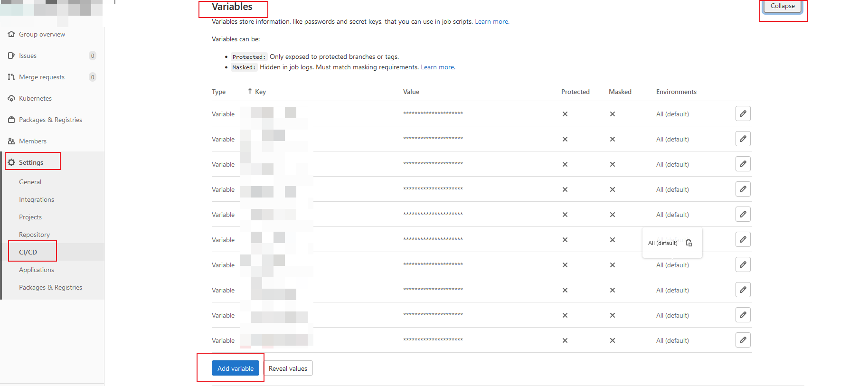This screenshot has width=868, height=386.
Task: Collapse the Variables section
Action: [x=782, y=6]
